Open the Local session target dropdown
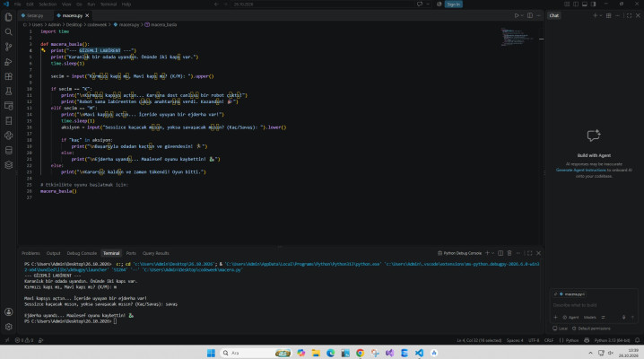The image size is (644, 359). (x=561, y=328)
